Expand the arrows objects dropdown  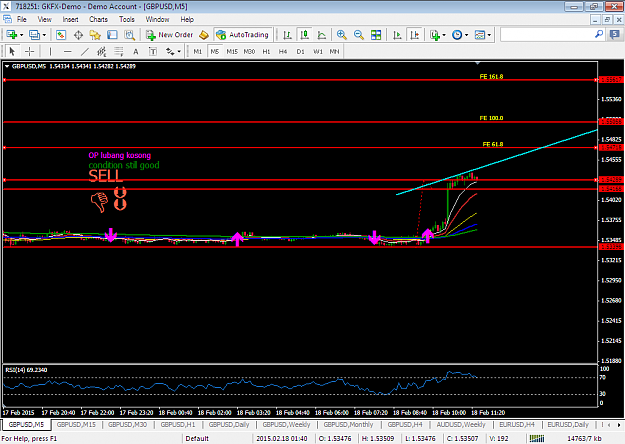tap(179, 51)
